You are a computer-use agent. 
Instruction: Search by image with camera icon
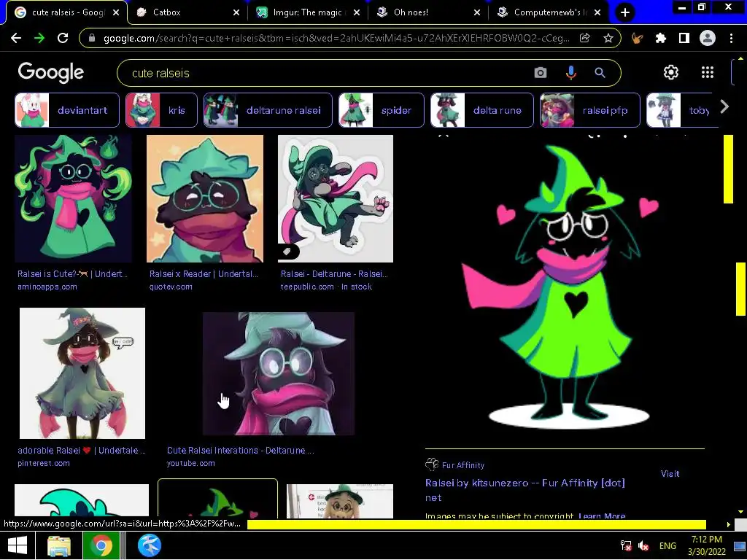(541, 73)
